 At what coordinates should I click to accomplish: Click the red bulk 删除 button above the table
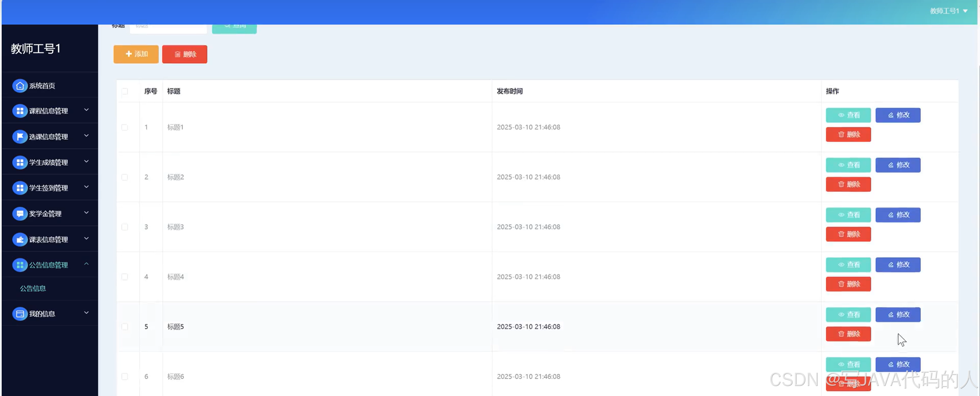click(x=184, y=54)
